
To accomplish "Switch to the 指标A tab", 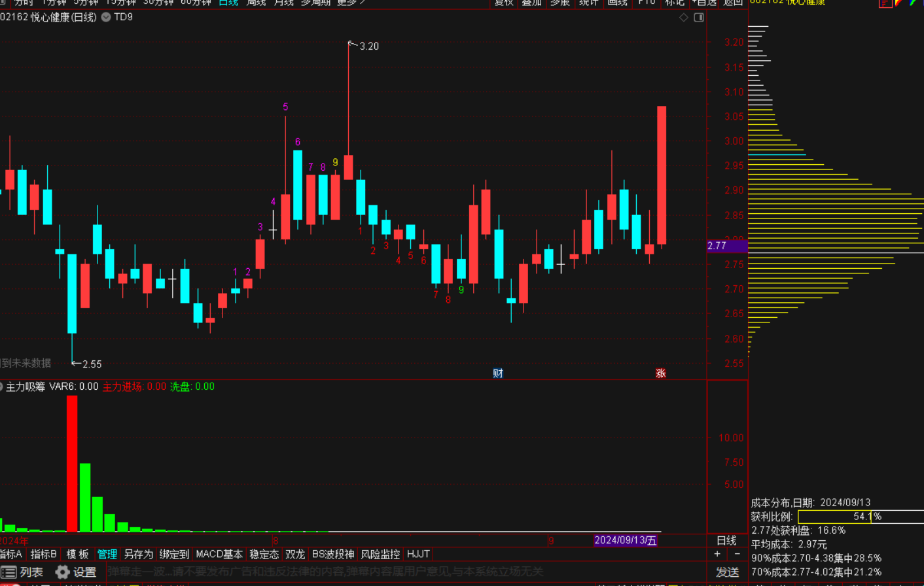I will click(11, 554).
